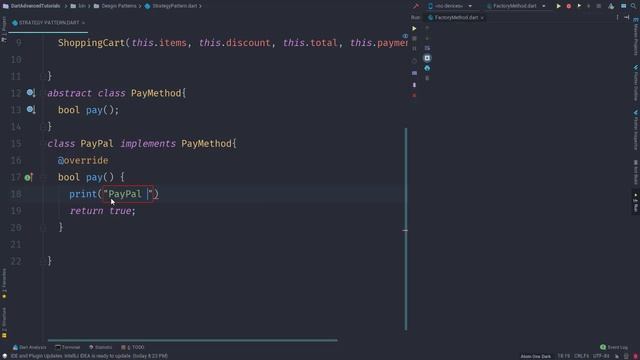Select the STRATEGY PATTERN.DART editor tab
Screen dimensions: 640x360
(x=48, y=23)
